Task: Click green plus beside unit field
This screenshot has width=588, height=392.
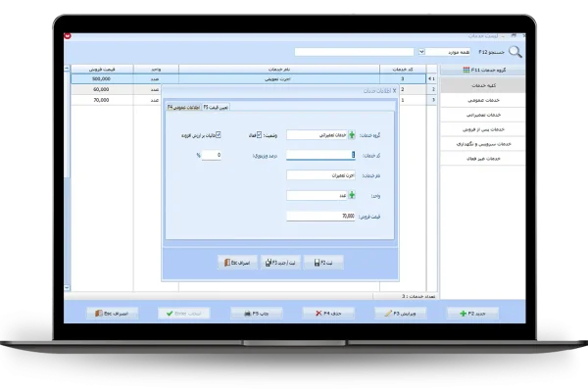Action: 352,195
